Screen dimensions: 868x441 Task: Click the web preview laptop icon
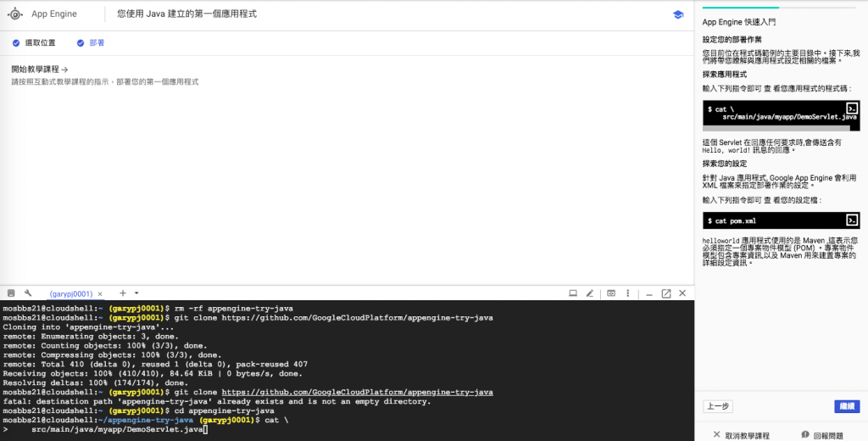point(573,293)
